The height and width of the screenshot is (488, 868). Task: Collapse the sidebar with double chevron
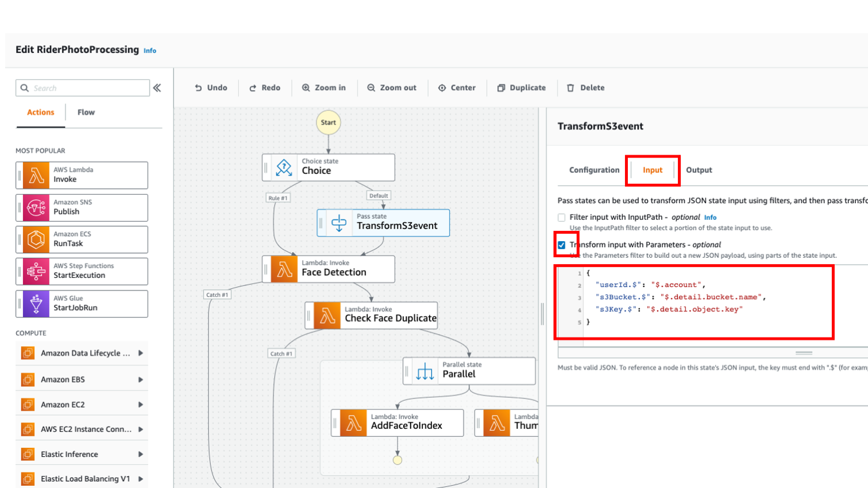(157, 88)
